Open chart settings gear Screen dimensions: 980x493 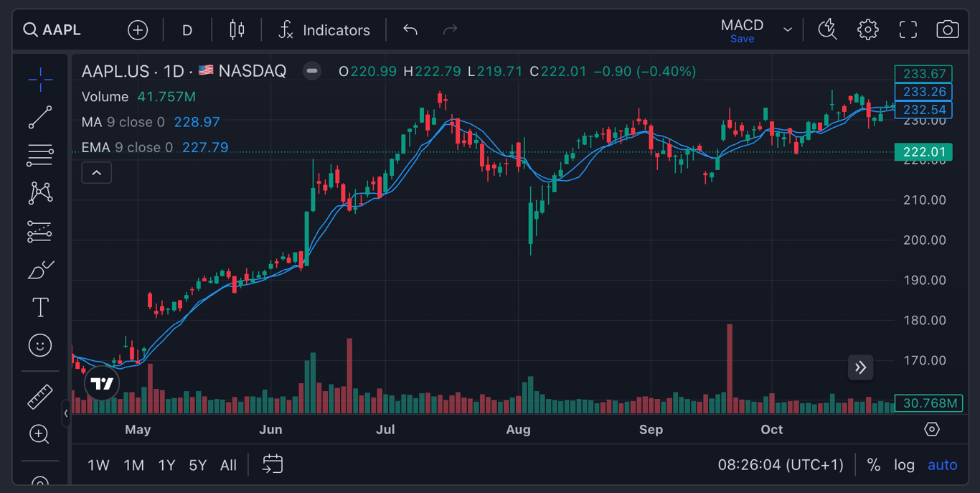coord(868,30)
